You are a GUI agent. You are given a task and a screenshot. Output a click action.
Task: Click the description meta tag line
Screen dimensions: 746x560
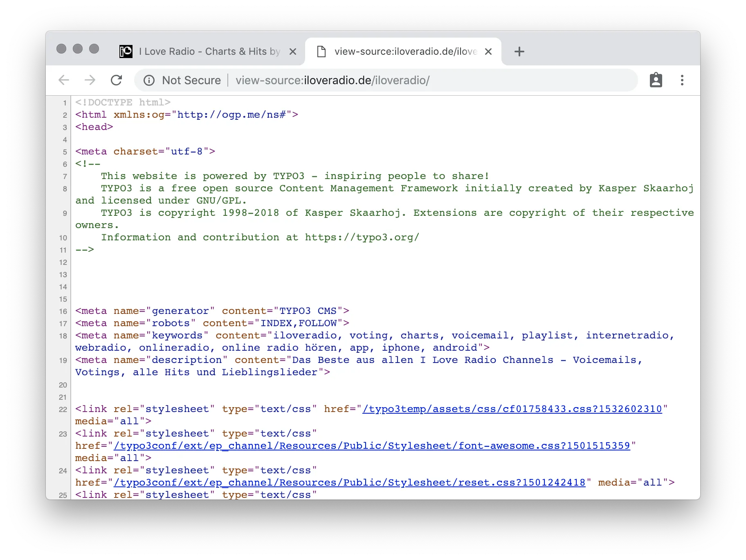pos(359,366)
